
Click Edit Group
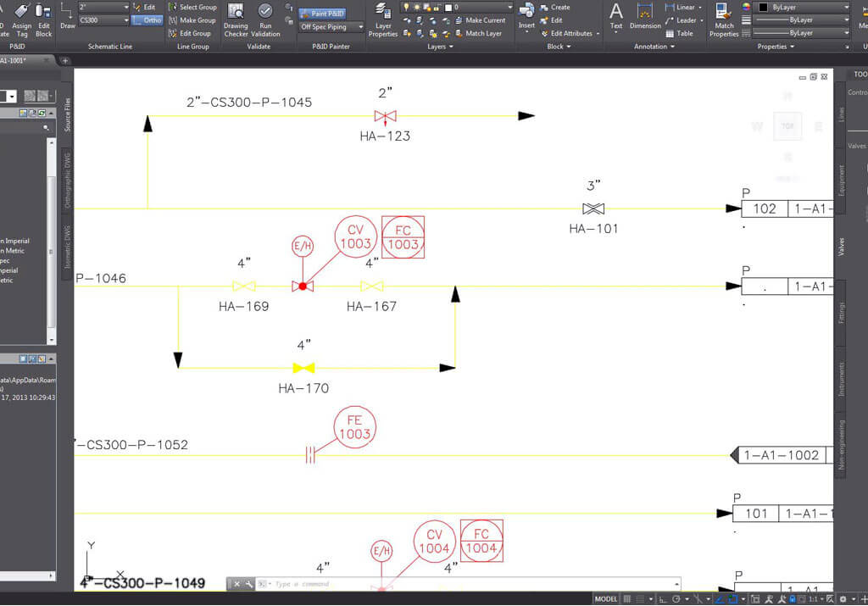190,33
